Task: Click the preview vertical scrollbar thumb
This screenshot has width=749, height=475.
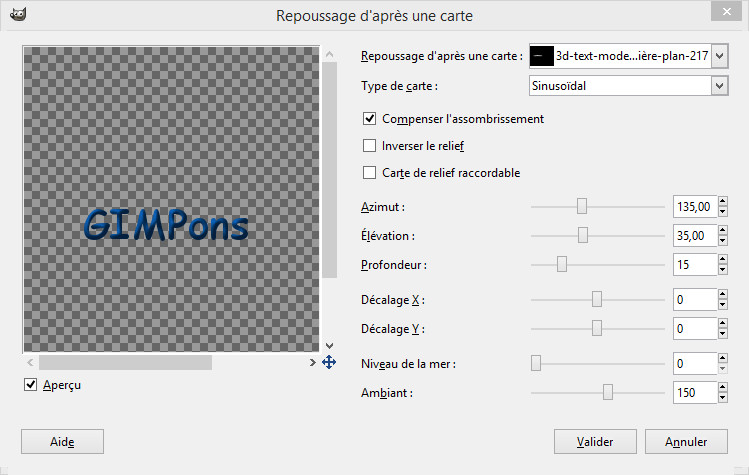Action: 329,170
